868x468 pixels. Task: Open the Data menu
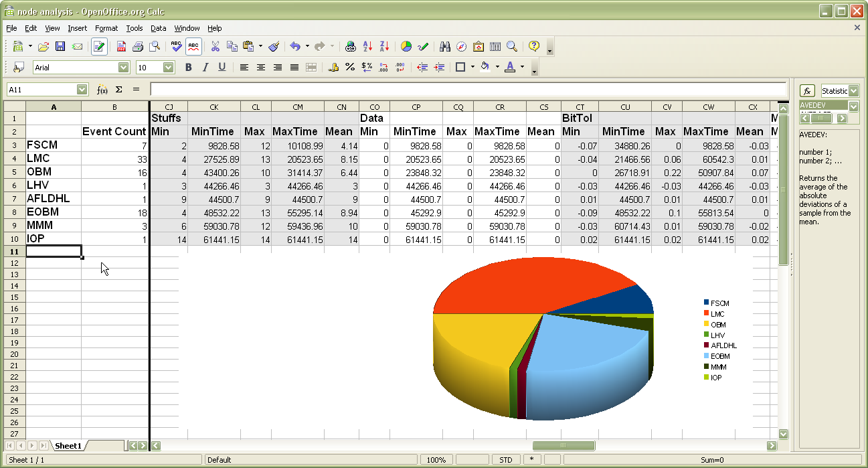point(158,28)
